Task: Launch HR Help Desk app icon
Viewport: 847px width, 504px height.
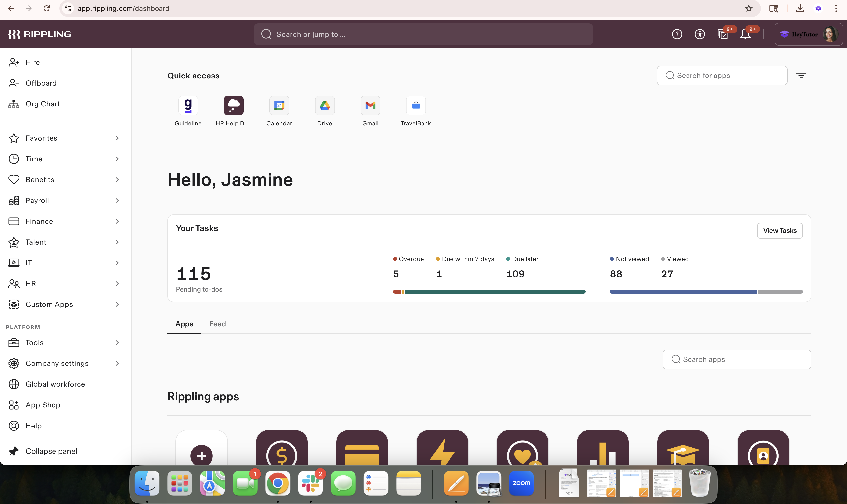Action: 233,105
